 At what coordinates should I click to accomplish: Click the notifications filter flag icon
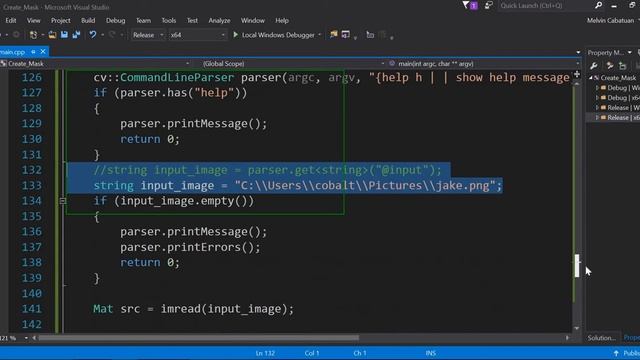pyautogui.click(x=466, y=5)
